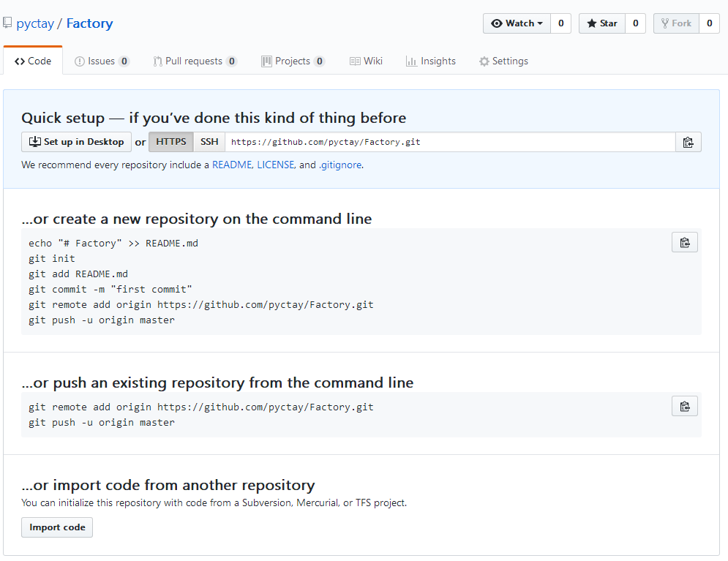Image resolution: width=728 pixels, height=561 pixels.
Task: Click the watchers count next to Watch
Action: pos(561,23)
